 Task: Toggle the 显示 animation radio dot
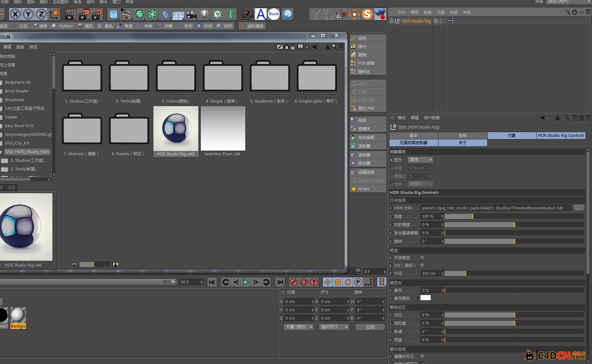(391, 160)
